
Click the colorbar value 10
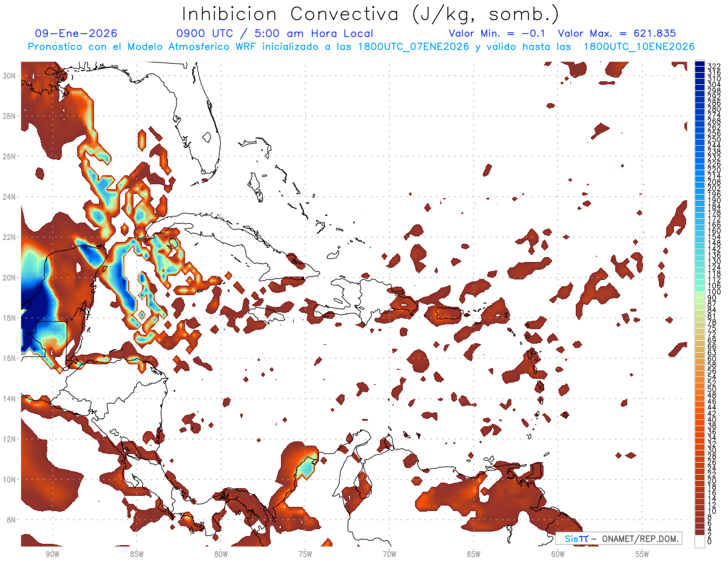pos(712,511)
